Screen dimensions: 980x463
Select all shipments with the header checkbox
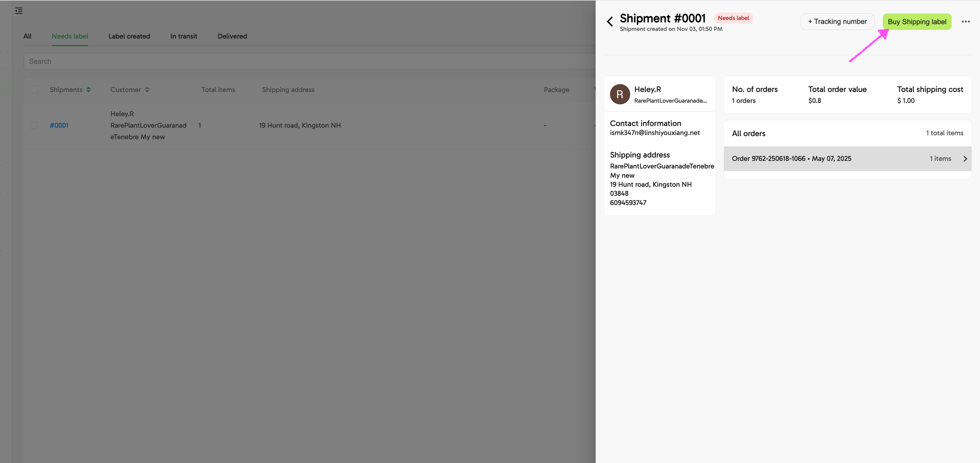(x=34, y=89)
